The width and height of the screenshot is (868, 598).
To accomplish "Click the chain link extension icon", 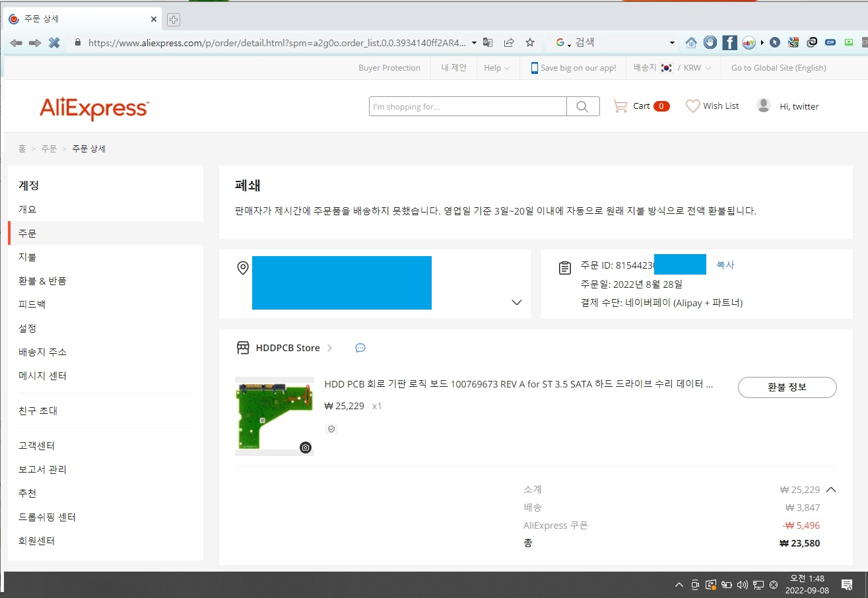I will 812,42.
